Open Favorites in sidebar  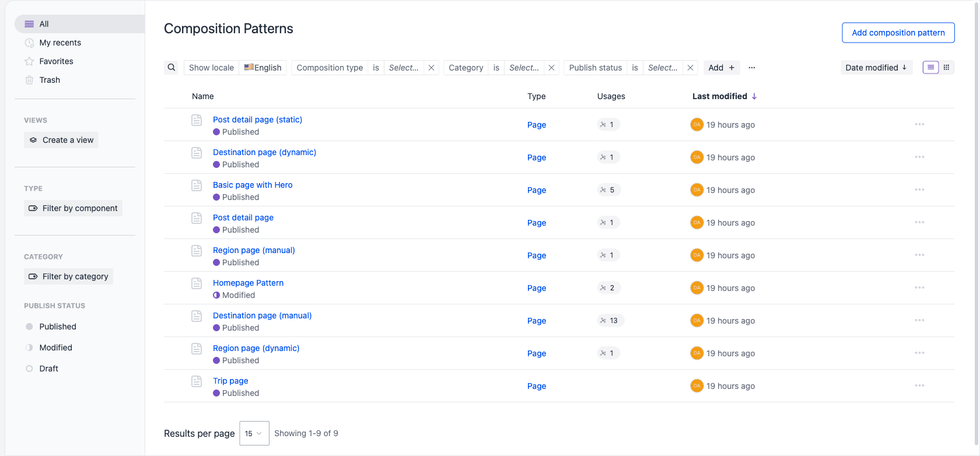[56, 61]
